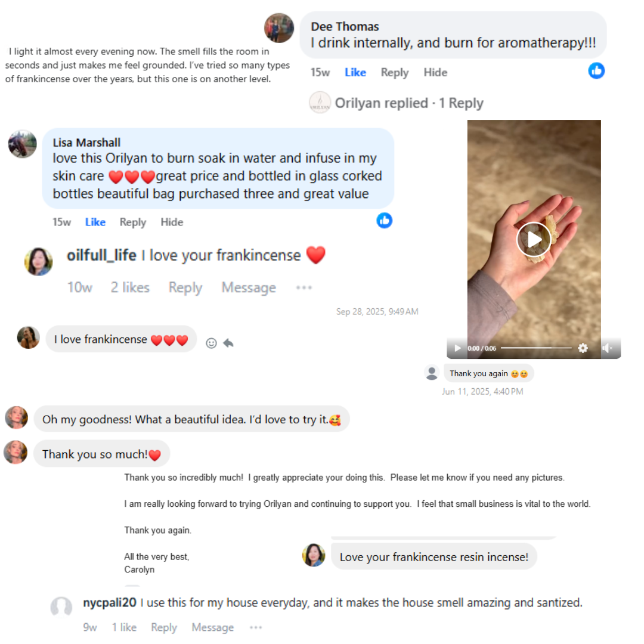Click the thumbs-up reaction on Lisa Marshall's comment

(x=384, y=221)
